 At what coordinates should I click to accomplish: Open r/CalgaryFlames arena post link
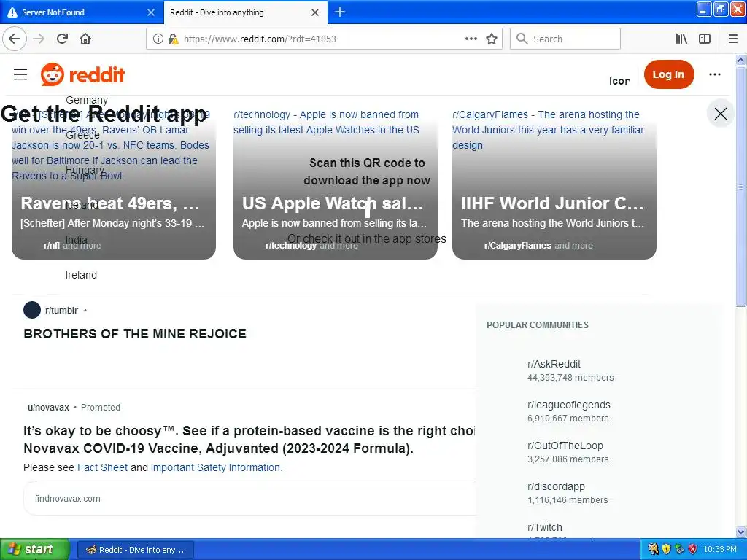548,130
